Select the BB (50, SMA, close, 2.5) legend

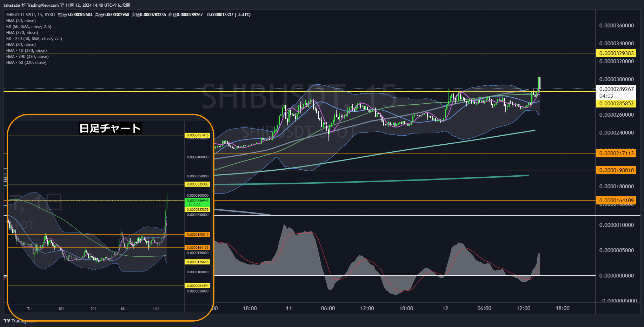click(29, 27)
